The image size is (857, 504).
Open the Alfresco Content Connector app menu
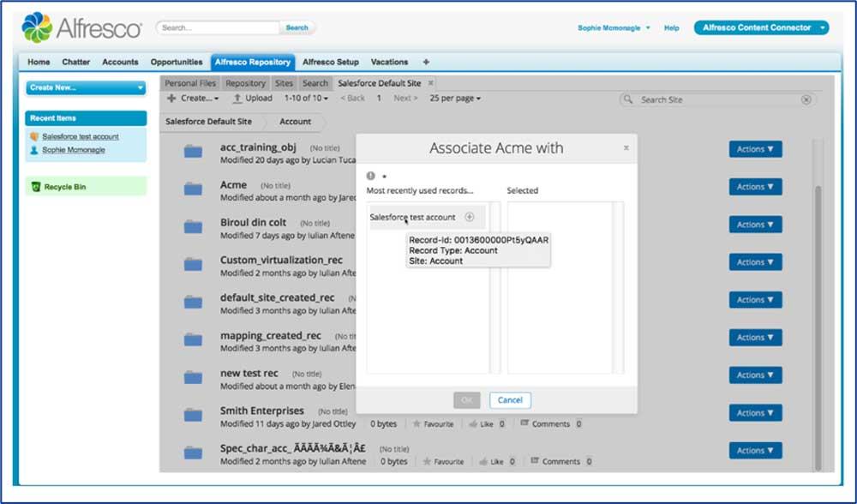(x=761, y=27)
